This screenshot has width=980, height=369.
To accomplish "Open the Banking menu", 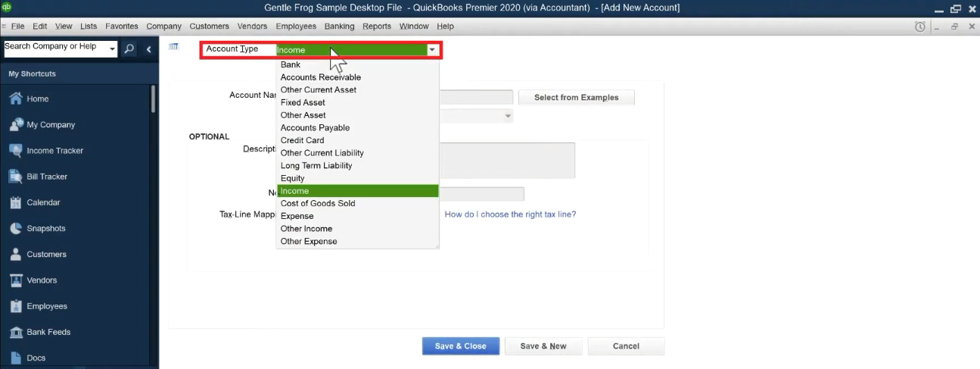I will 339,26.
